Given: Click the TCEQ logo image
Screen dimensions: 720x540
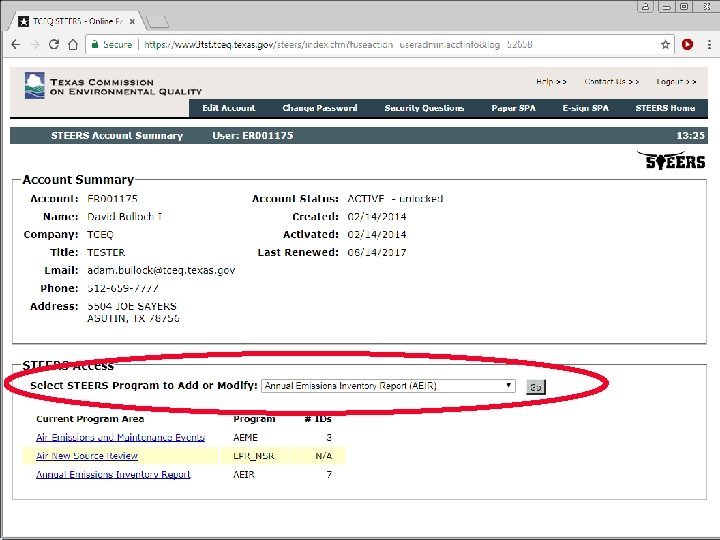Looking at the screenshot, I should pos(35,85).
